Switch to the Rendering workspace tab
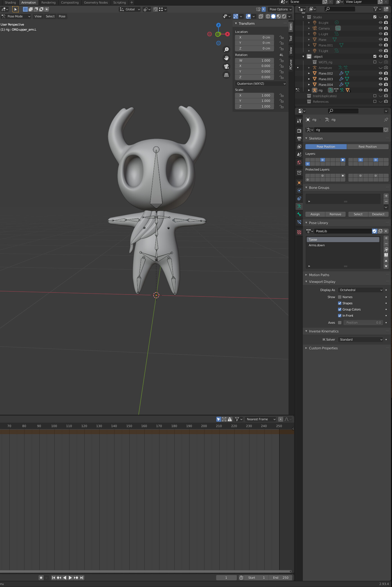The height and width of the screenshot is (587, 392). click(x=48, y=3)
